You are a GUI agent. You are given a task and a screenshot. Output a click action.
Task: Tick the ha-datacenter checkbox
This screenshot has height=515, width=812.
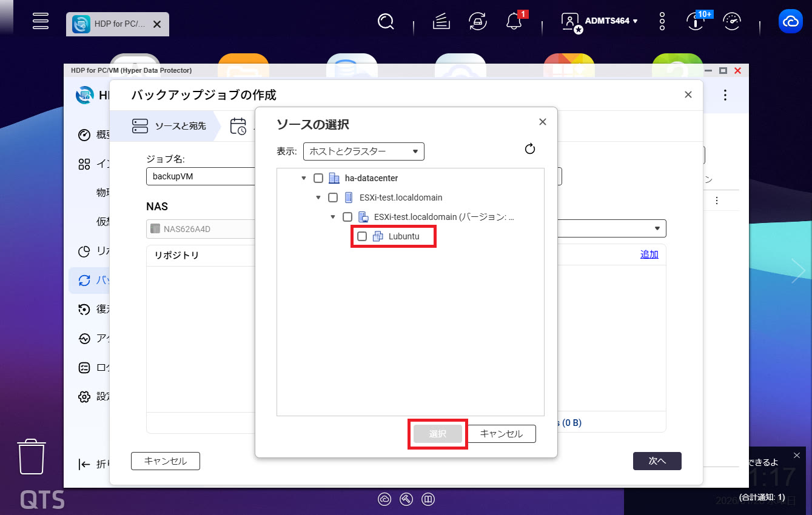pyautogui.click(x=318, y=178)
